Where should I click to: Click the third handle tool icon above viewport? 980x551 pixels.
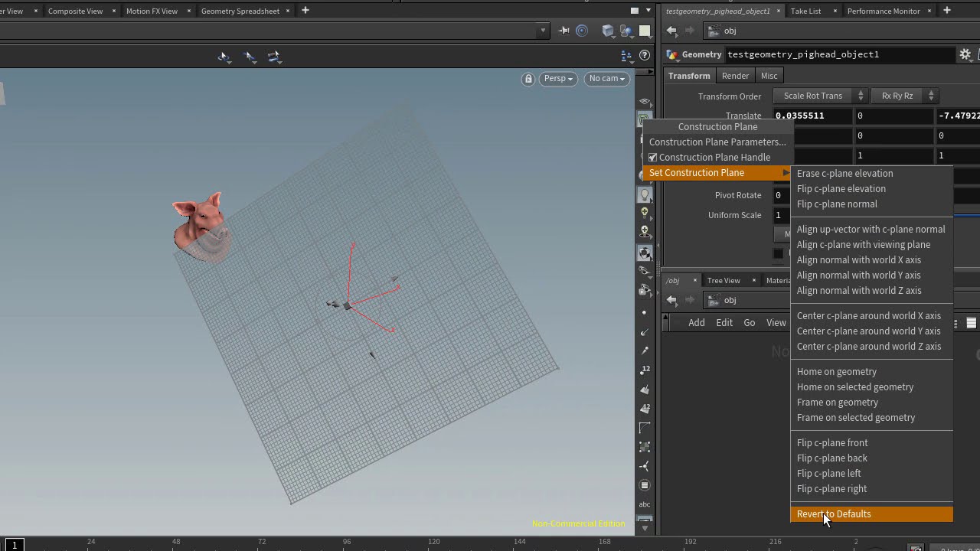point(274,57)
